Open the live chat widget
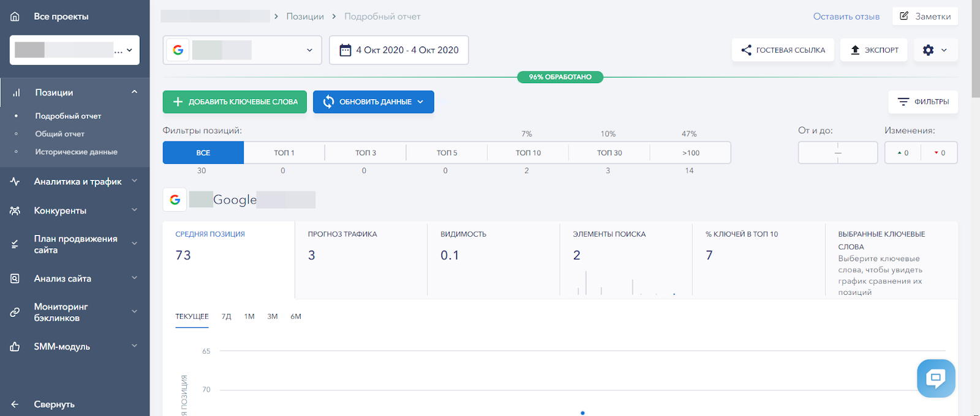Screen dimensions: 980x416 tap(935, 378)
